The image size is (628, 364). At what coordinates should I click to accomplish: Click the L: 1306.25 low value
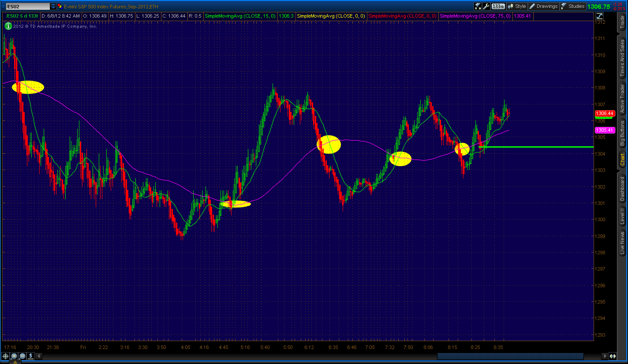tap(147, 16)
